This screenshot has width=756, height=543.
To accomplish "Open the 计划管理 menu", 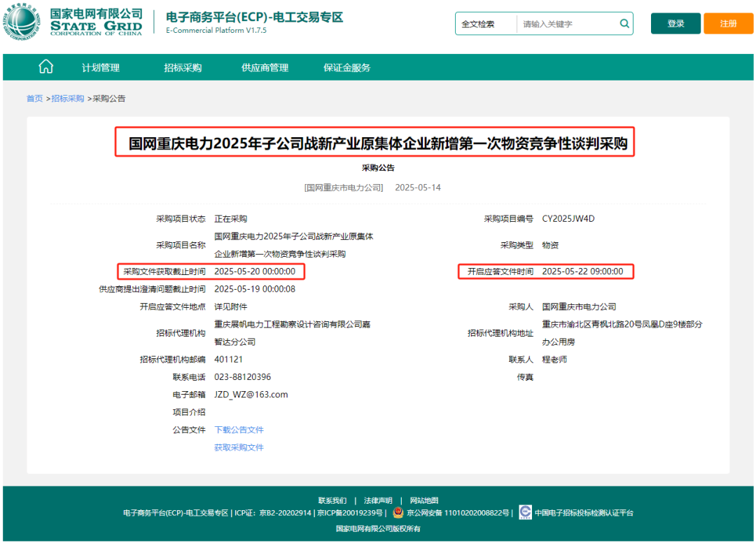I will (101, 68).
